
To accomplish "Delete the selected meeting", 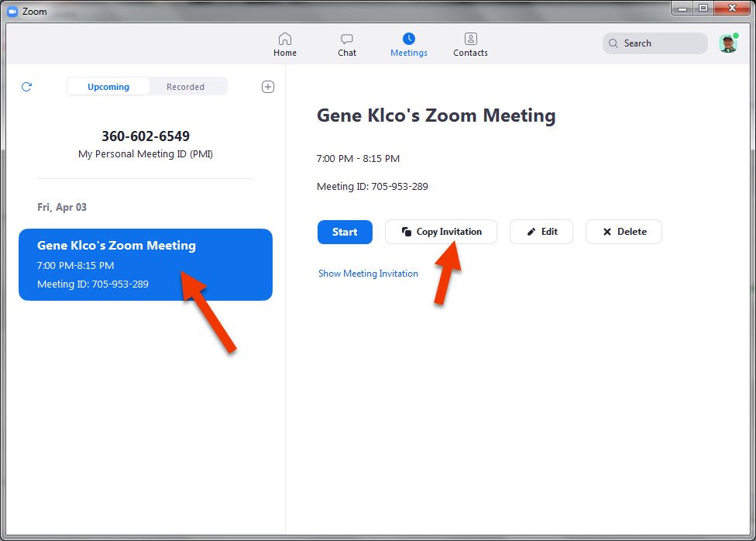I will click(x=624, y=232).
